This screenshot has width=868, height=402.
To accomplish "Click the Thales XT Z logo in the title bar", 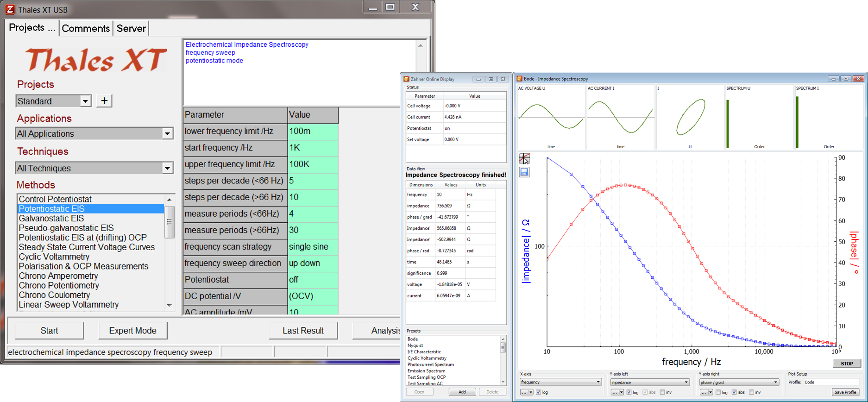I will [x=10, y=9].
